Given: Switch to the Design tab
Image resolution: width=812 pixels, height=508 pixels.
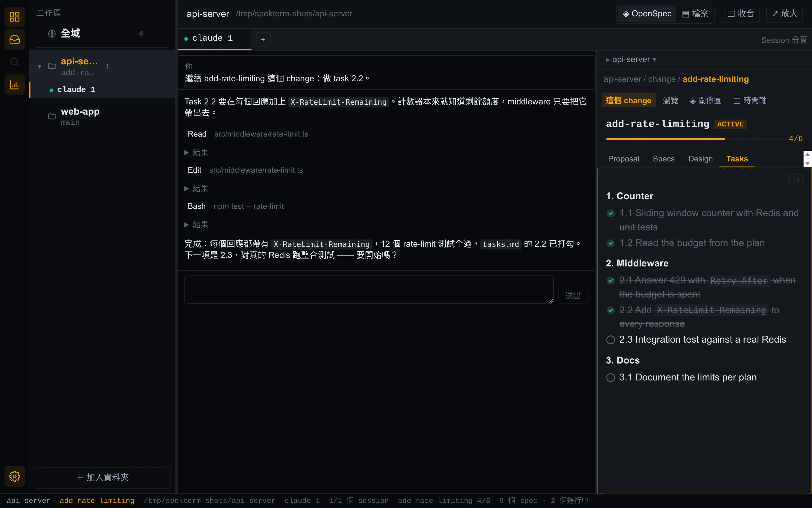Looking at the screenshot, I should 700,159.
